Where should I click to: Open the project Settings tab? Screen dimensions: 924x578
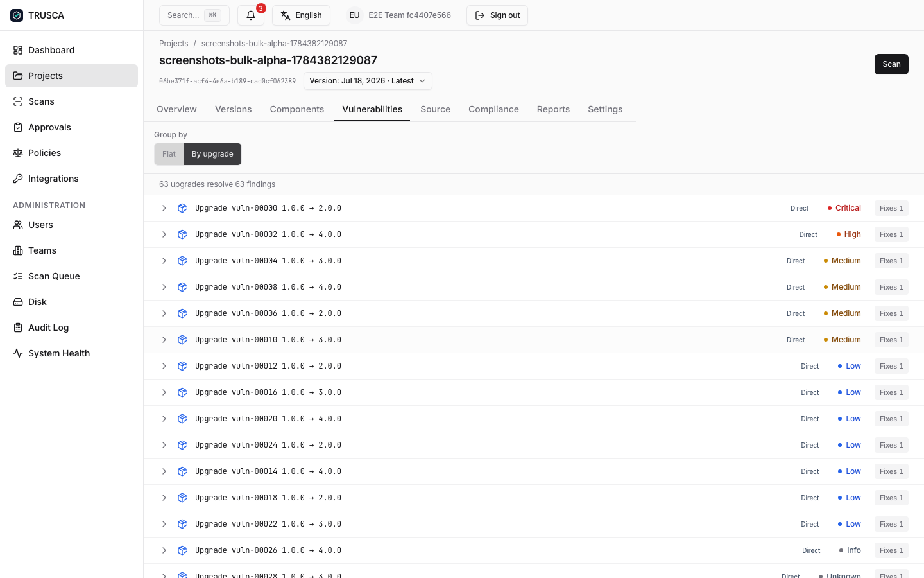point(605,109)
